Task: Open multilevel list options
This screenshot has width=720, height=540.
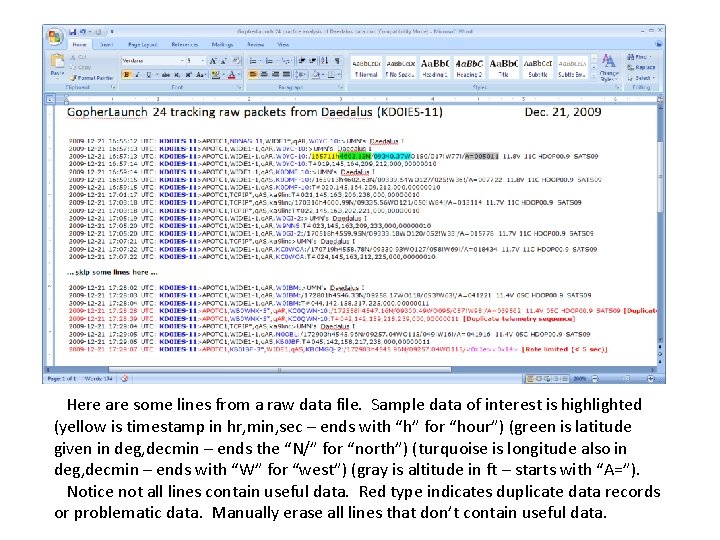Action: click(286, 61)
